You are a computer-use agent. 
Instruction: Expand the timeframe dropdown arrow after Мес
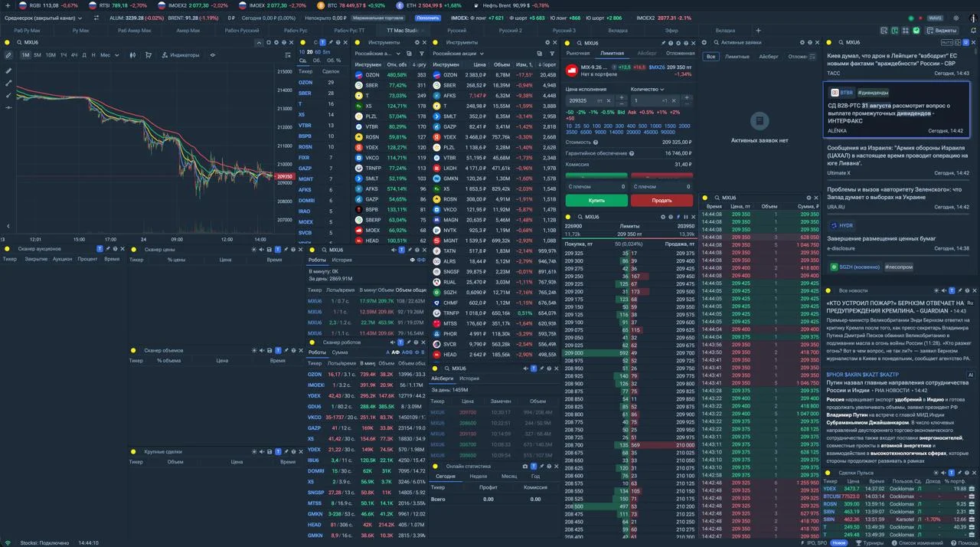coord(117,55)
